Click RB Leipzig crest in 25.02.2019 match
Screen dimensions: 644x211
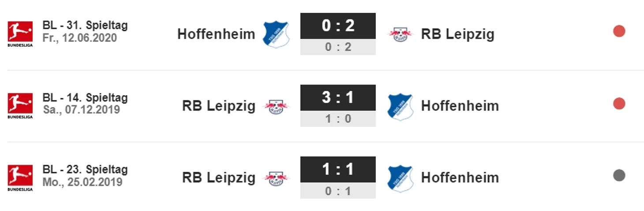276,178
